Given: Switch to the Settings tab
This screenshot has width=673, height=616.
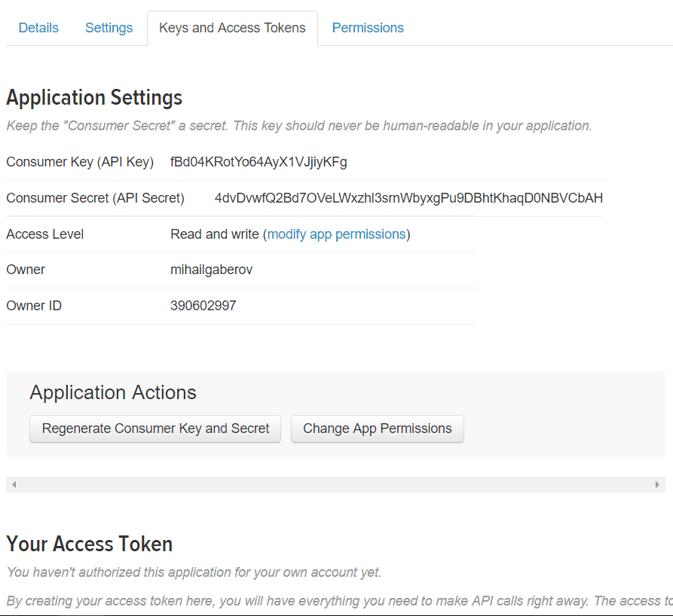Looking at the screenshot, I should click(x=109, y=28).
